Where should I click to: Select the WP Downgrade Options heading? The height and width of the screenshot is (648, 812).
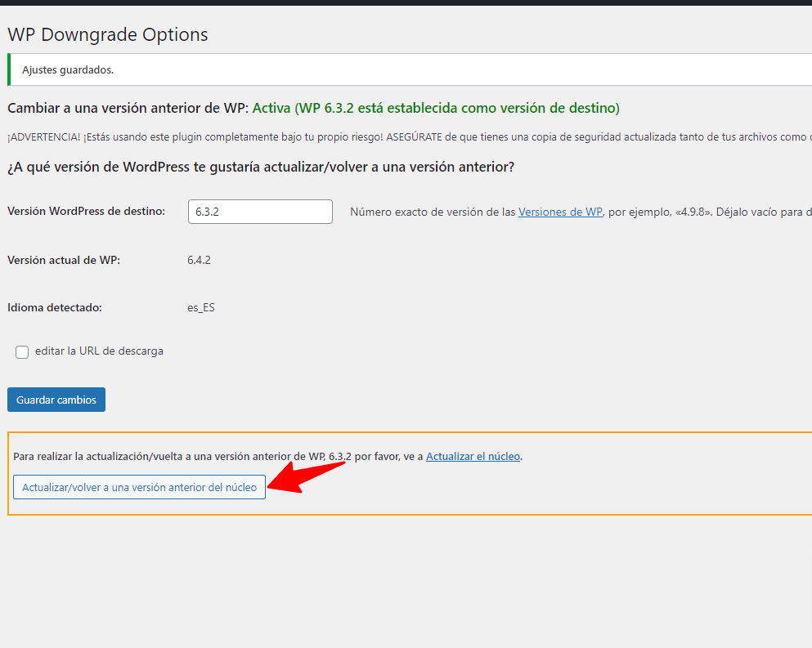click(108, 34)
